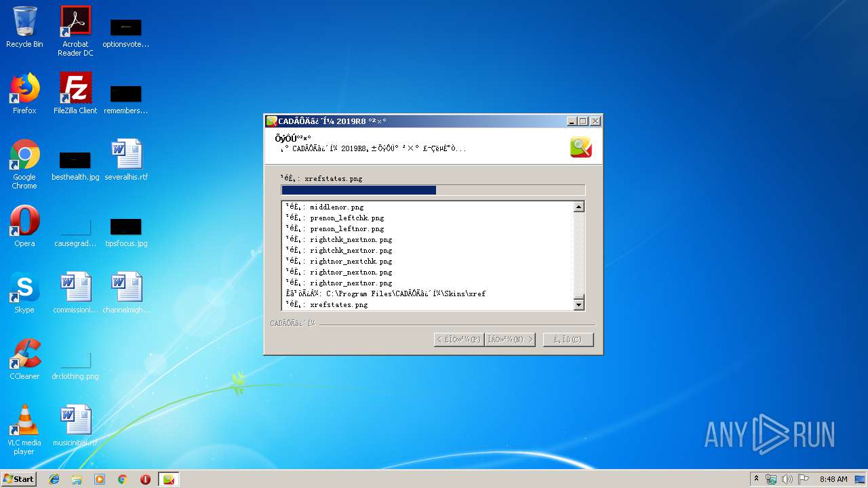Launch Skype from the desktop
868x488 pixels.
(24, 293)
